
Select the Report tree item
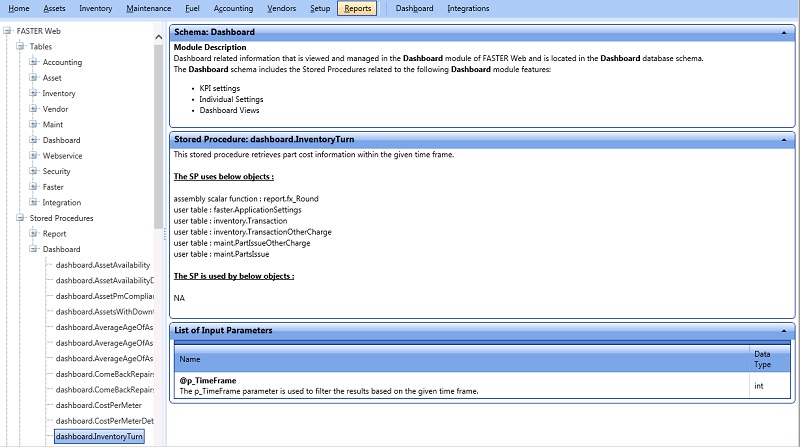[x=54, y=234]
